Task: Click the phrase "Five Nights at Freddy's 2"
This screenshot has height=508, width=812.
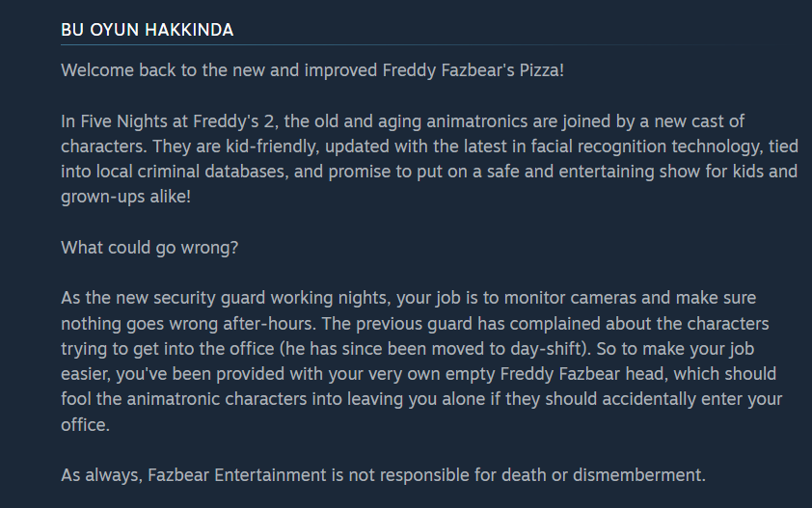Action: [x=172, y=122]
